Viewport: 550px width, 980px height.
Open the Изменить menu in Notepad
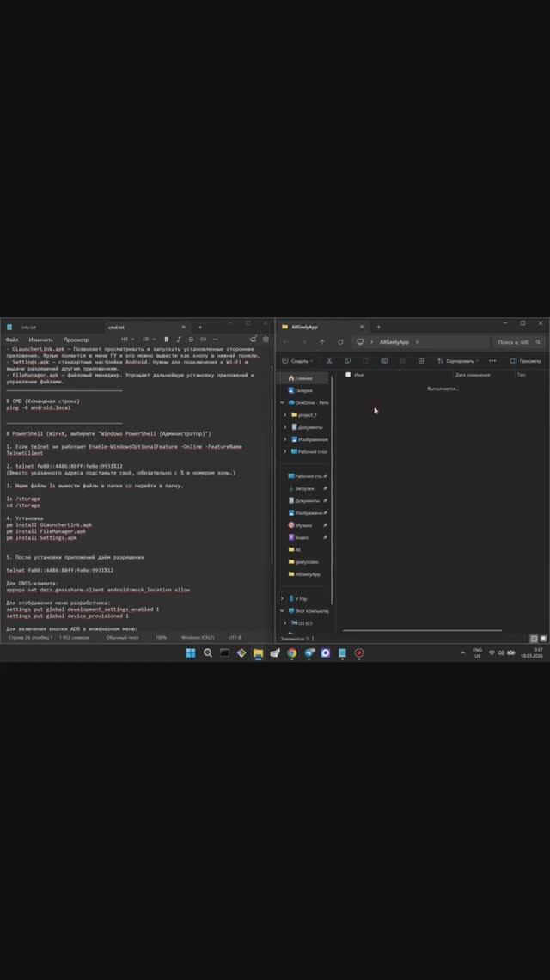[41, 340]
